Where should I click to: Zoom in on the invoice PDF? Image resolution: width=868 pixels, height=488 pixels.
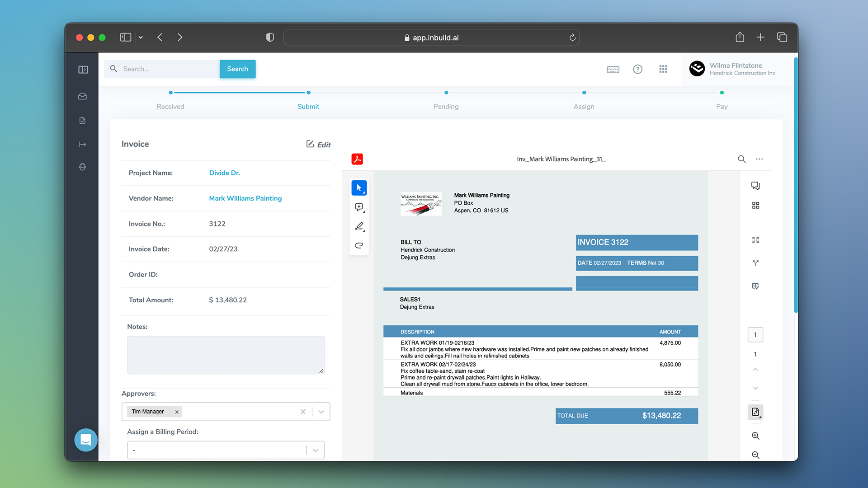coord(755,436)
